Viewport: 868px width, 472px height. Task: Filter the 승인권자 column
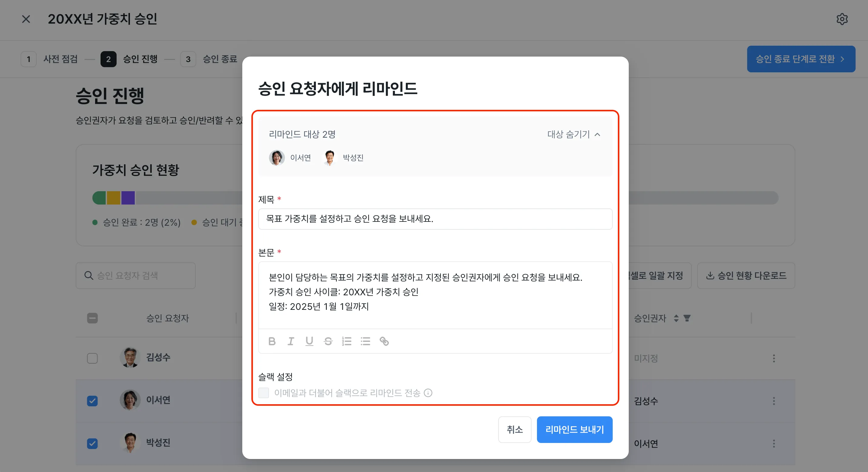pyautogui.click(x=687, y=318)
